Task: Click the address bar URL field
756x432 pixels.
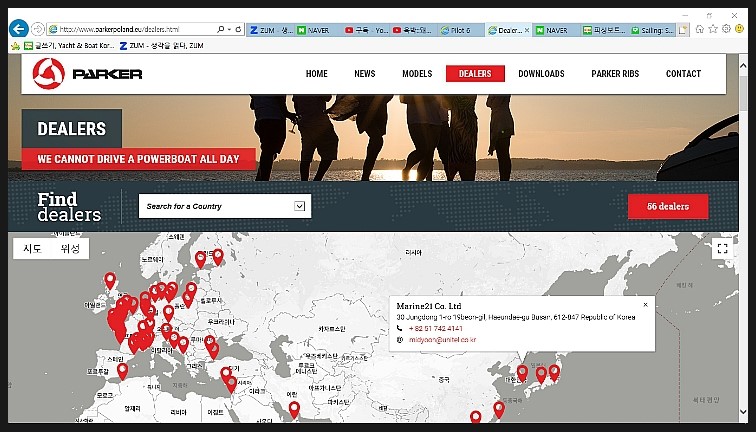Action: pyautogui.click(x=131, y=29)
